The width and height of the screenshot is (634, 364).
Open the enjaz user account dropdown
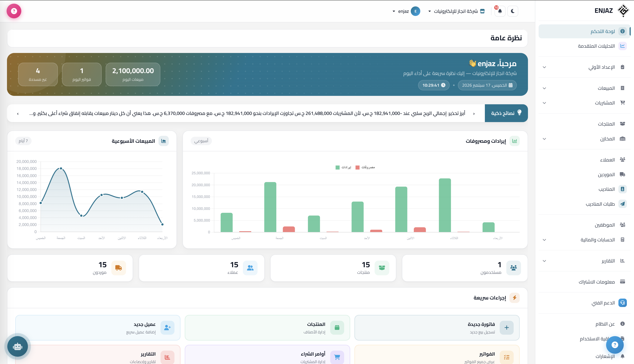(406, 11)
